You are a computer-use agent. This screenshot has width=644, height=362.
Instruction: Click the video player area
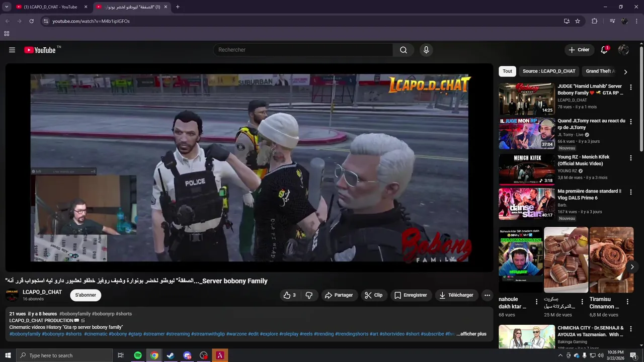(x=249, y=167)
